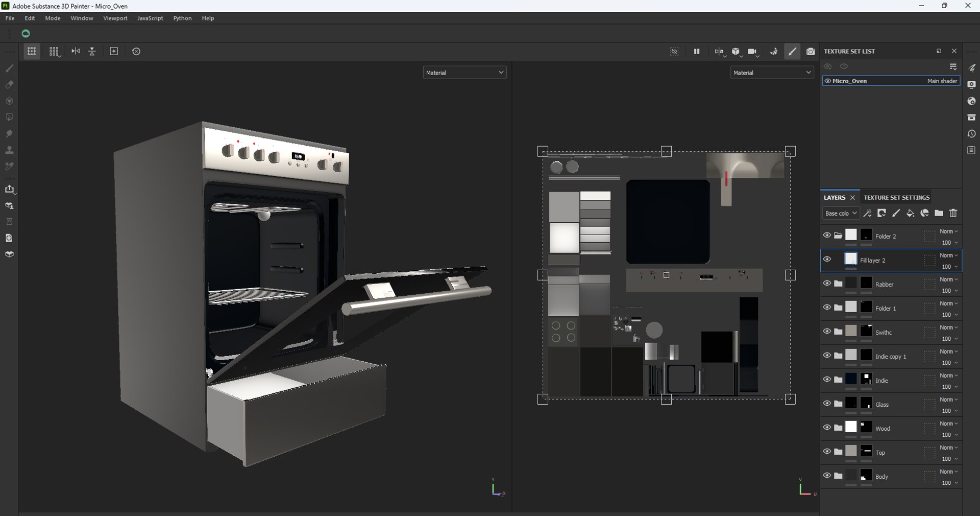Click the add fill layer bucket icon

tap(910, 214)
